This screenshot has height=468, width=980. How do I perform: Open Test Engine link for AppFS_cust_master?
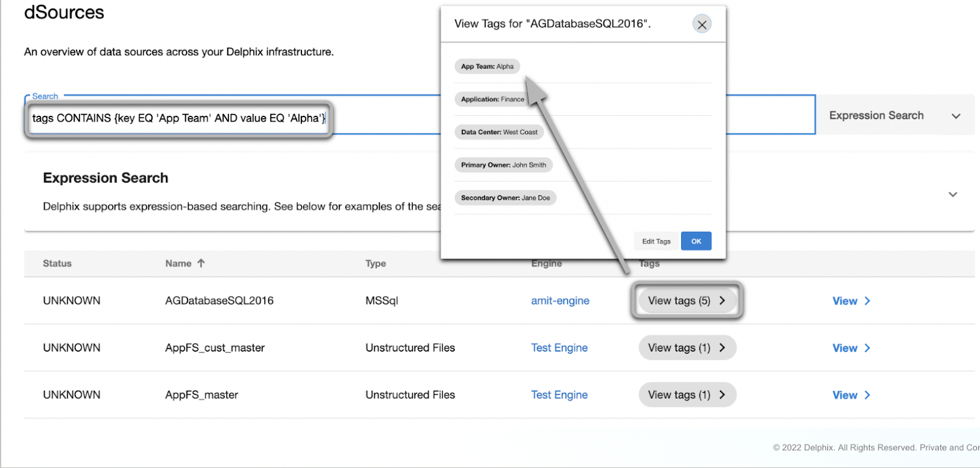pyautogui.click(x=559, y=348)
